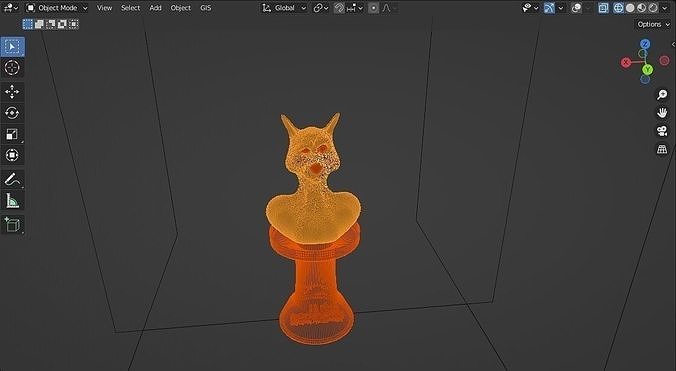Select the Annotate pencil tool
Screen dimensions: 676x371
pos(12,179)
